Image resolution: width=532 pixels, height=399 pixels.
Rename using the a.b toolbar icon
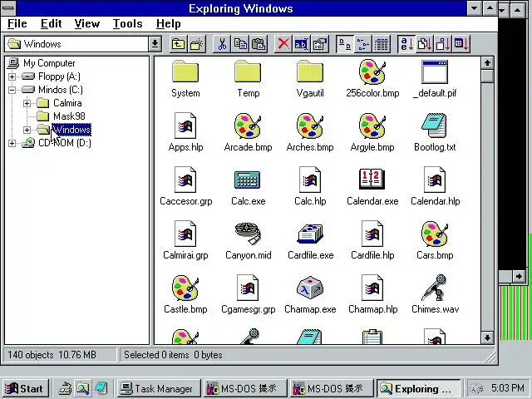[301, 44]
